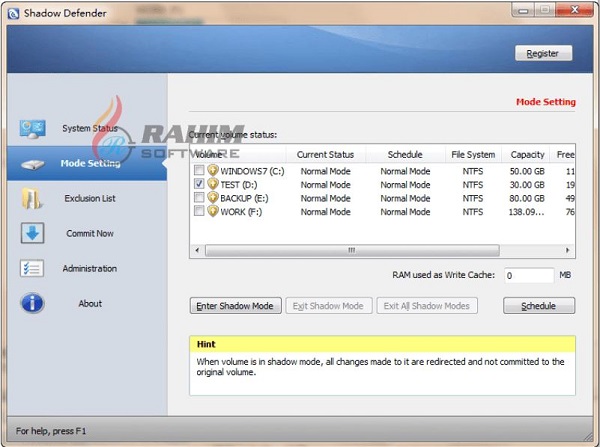
Task: Click the volume list horizontal scrollbar thumb
Action: point(352,251)
